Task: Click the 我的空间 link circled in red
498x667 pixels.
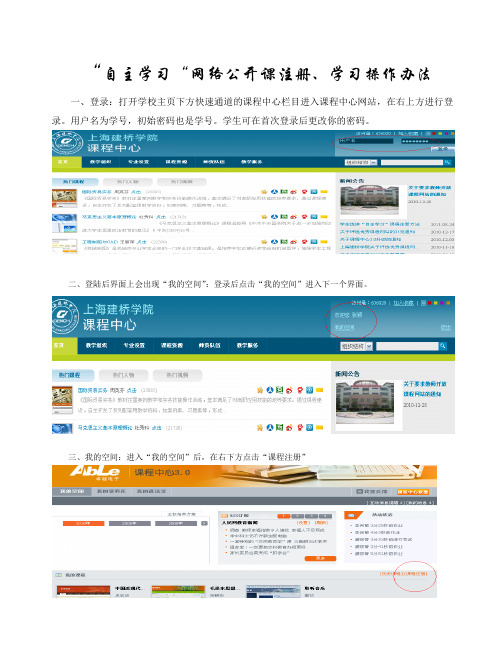Action: click(344, 327)
